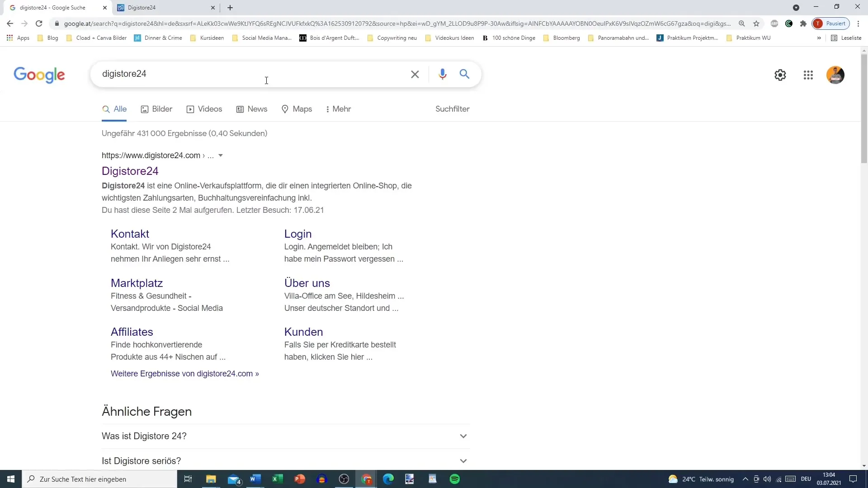The image size is (868, 488).
Task: Click the Google Voice Search microphone icon
Action: pos(441,74)
